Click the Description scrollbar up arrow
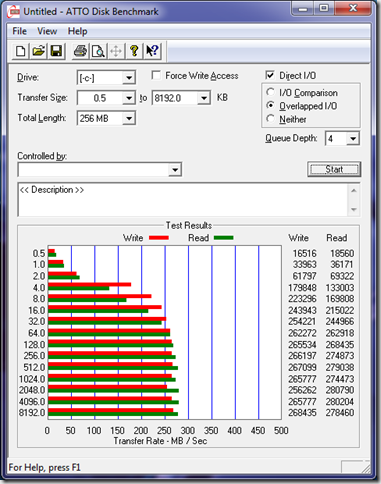The height and width of the screenshot is (484, 381). coord(354,191)
